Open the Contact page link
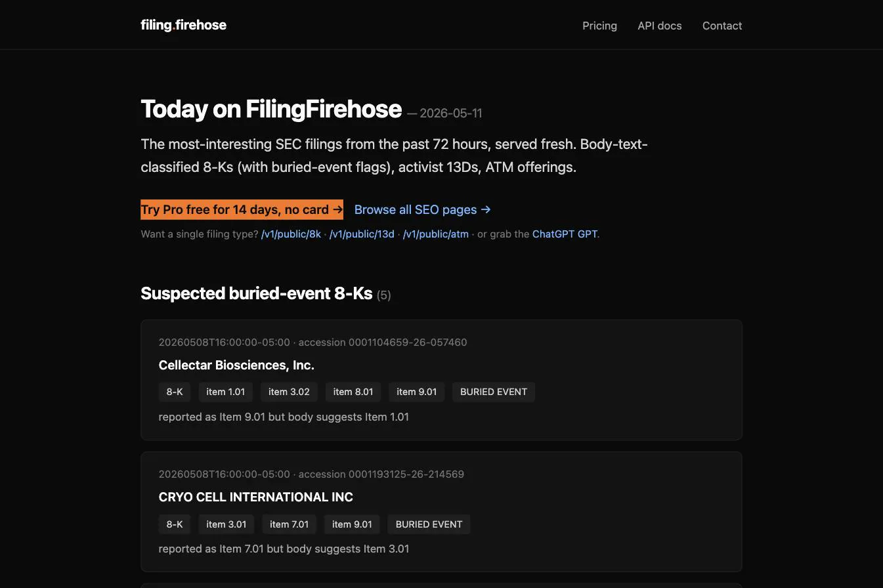Screen dimensions: 883x588 click(x=722, y=26)
